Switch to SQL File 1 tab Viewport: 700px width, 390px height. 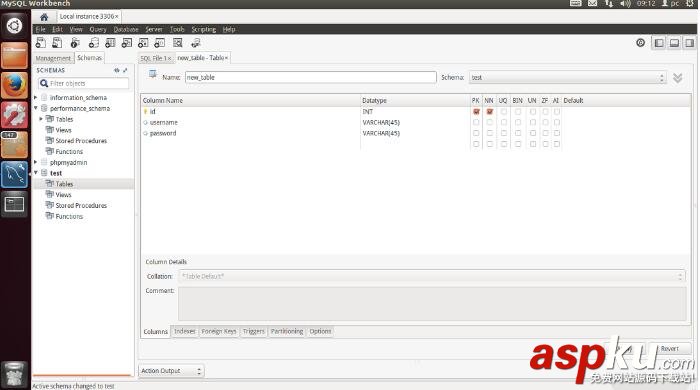[x=155, y=58]
